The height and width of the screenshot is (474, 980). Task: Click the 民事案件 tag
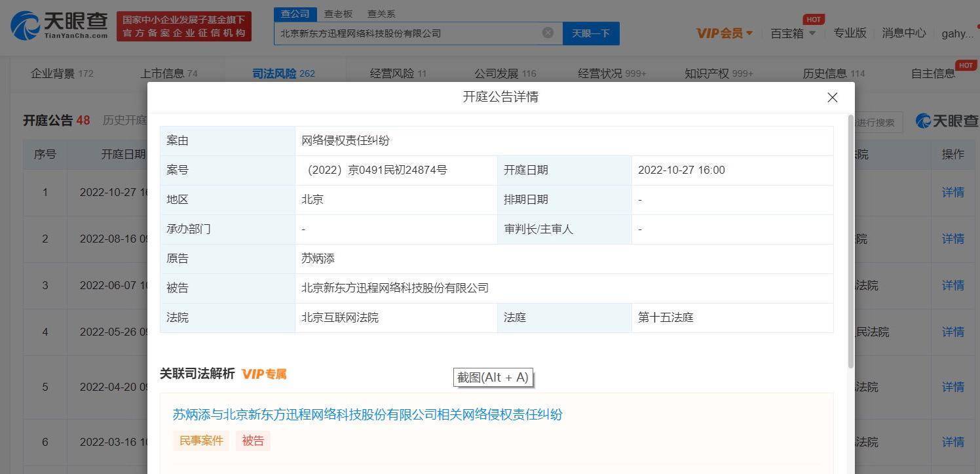(x=201, y=441)
